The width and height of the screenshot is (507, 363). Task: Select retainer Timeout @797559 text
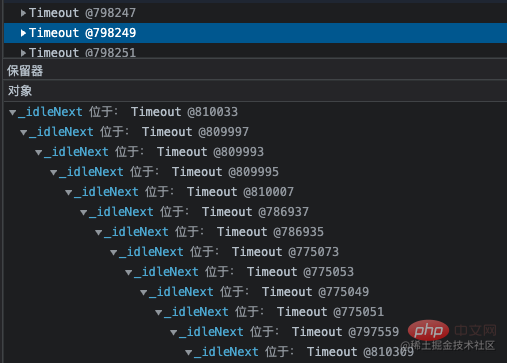click(345, 332)
